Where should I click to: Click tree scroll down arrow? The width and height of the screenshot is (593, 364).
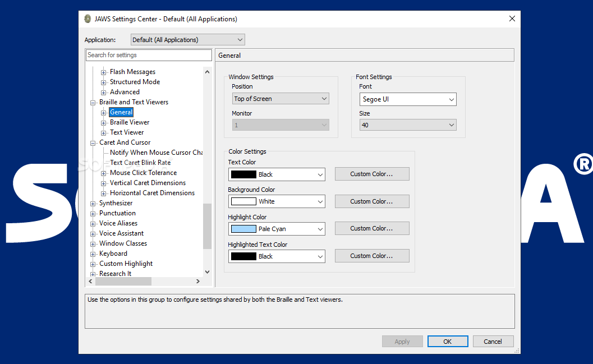pos(207,272)
